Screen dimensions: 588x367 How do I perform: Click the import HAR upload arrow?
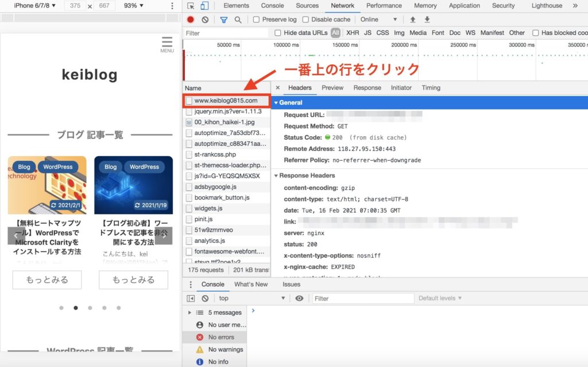click(412, 20)
